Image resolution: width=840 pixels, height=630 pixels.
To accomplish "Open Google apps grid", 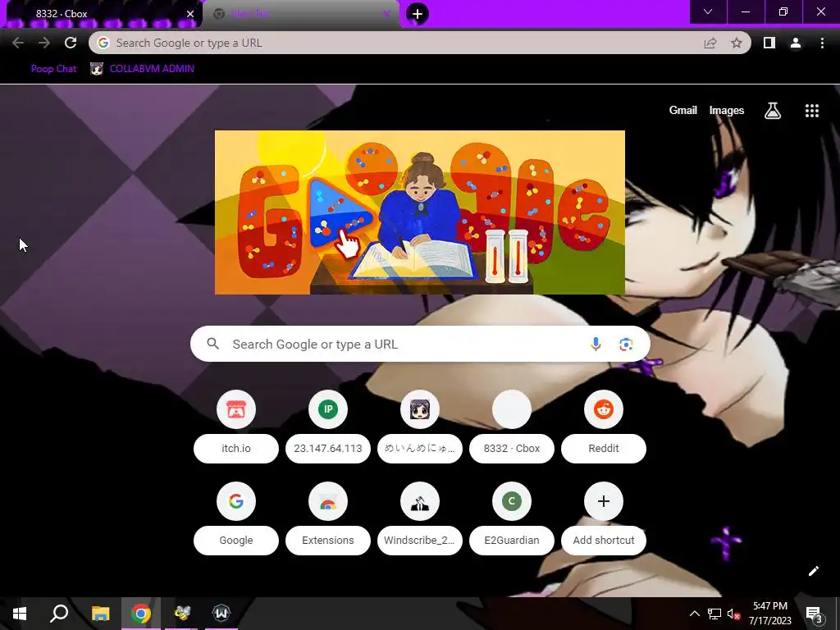I will (x=811, y=111).
